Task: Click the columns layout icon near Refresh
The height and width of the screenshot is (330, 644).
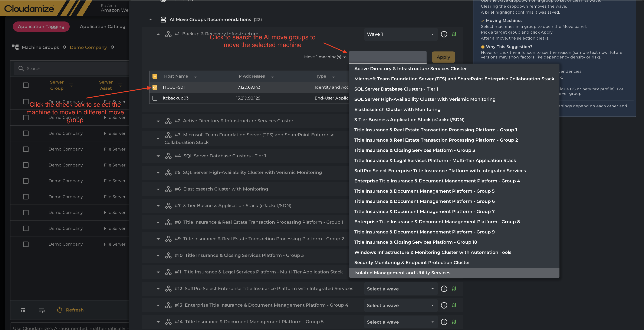Action: (23, 310)
